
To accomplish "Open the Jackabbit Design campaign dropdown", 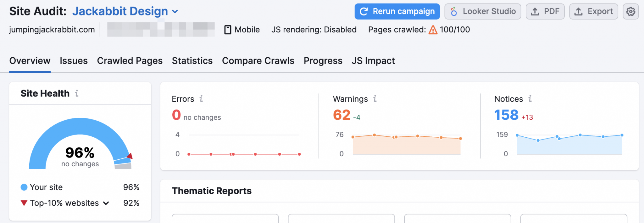I will [120, 11].
